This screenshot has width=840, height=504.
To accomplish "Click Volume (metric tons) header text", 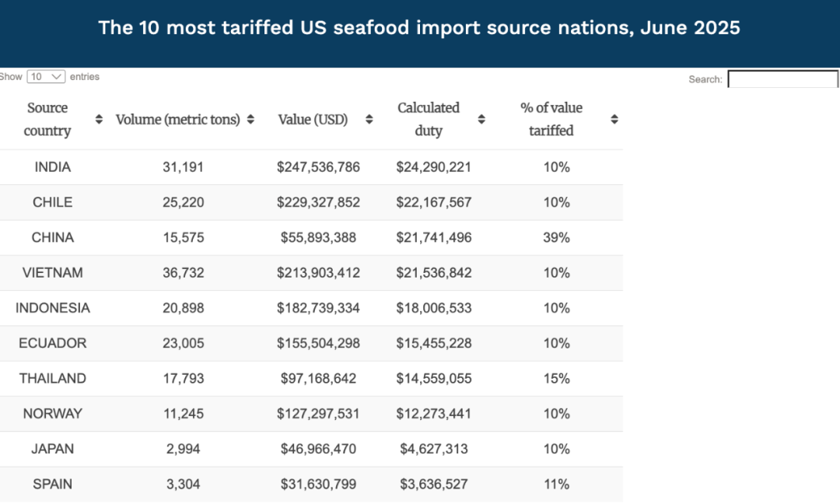I will point(178,120).
